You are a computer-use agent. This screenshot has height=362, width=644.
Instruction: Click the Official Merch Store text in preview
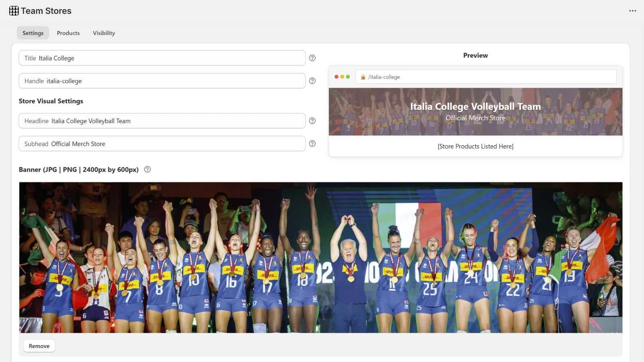coord(475,118)
